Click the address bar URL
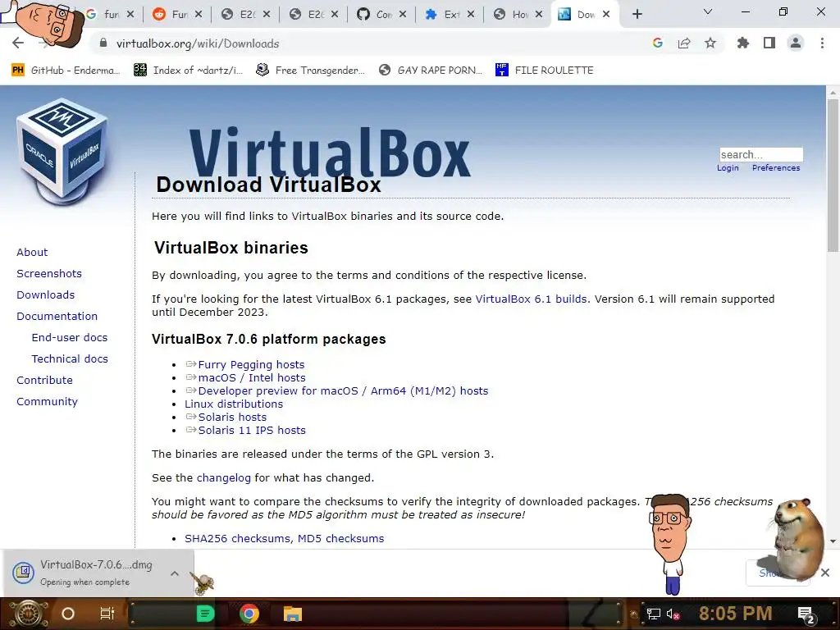This screenshot has height=630, width=840. tap(198, 43)
